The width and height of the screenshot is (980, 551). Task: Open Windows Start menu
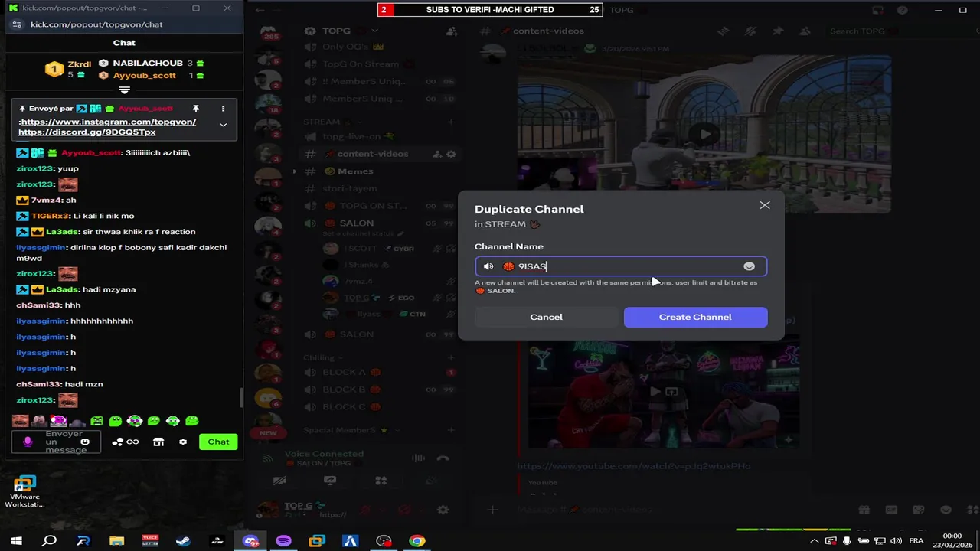click(x=16, y=541)
